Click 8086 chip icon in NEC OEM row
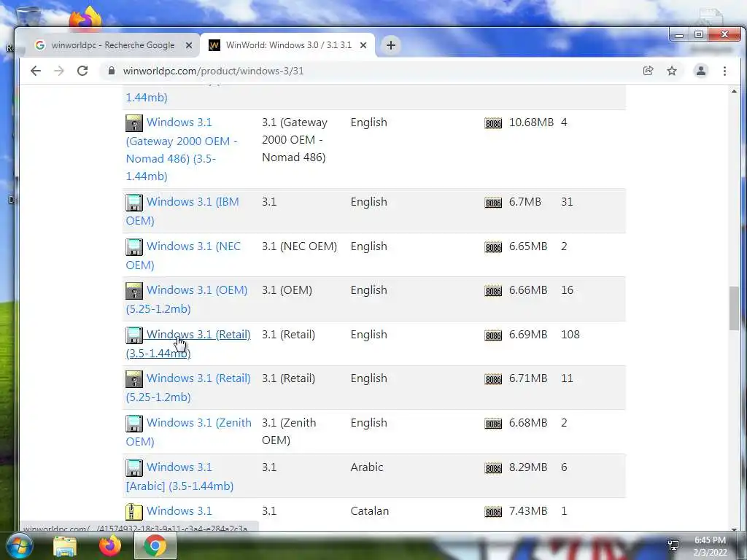The image size is (747, 560). [x=493, y=248]
